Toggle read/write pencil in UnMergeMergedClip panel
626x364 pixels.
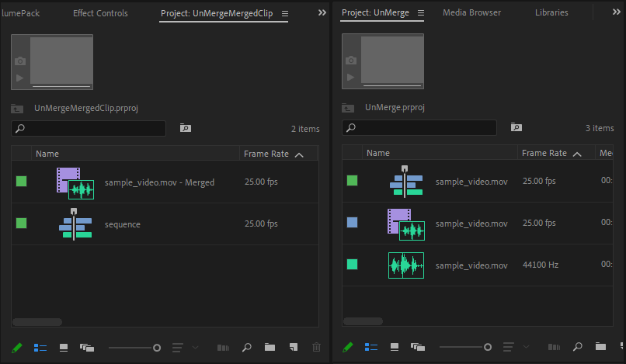click(17, 348)
